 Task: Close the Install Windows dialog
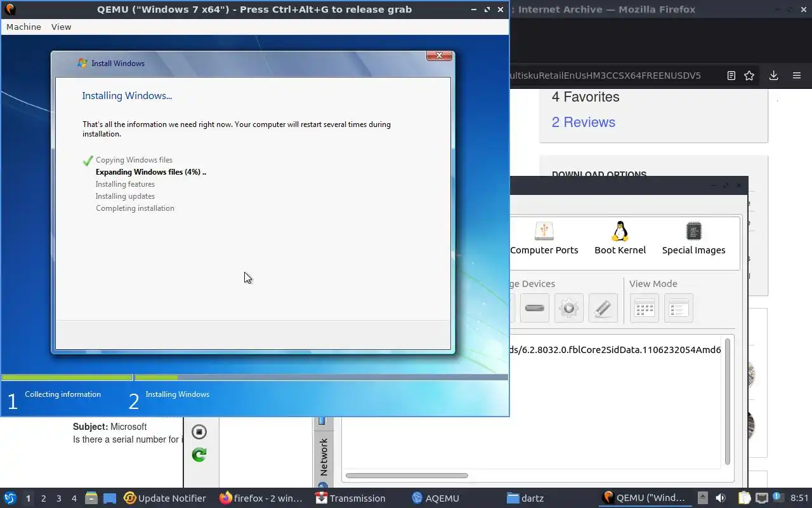point(439,56)
